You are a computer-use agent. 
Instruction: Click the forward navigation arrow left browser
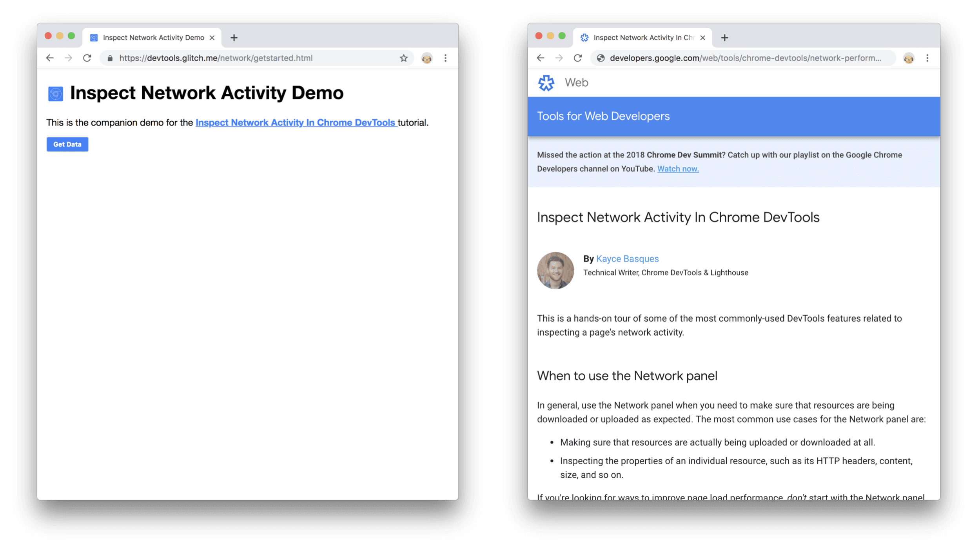coord(67,58)
